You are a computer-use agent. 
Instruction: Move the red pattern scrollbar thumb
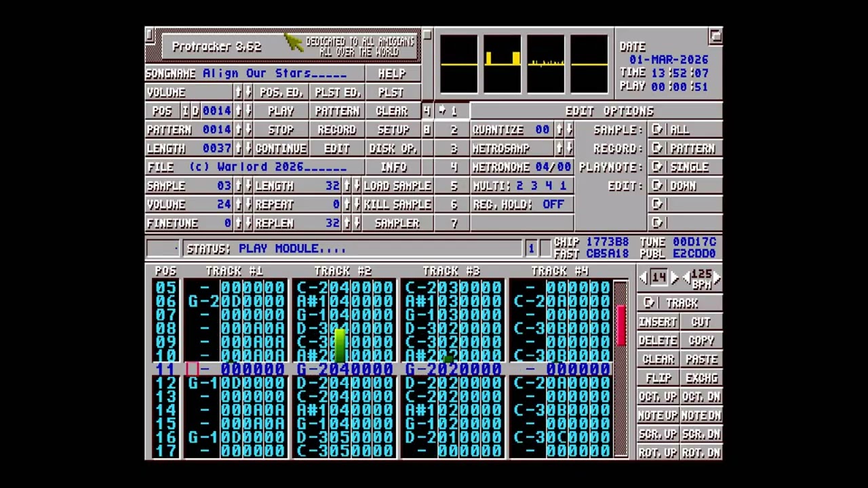click(x=621, y=325)
